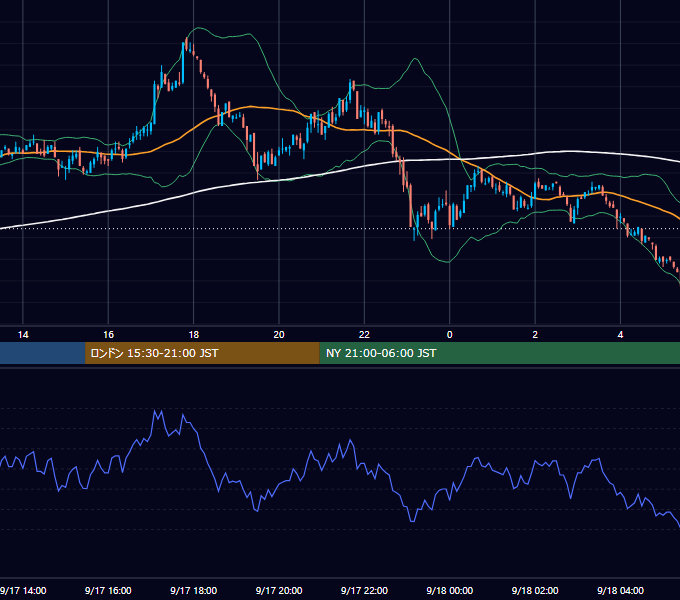Click the 9/18 00:00 date label
Image resolution: width=680 pixels, height=600 pixels.
(450, 590)
